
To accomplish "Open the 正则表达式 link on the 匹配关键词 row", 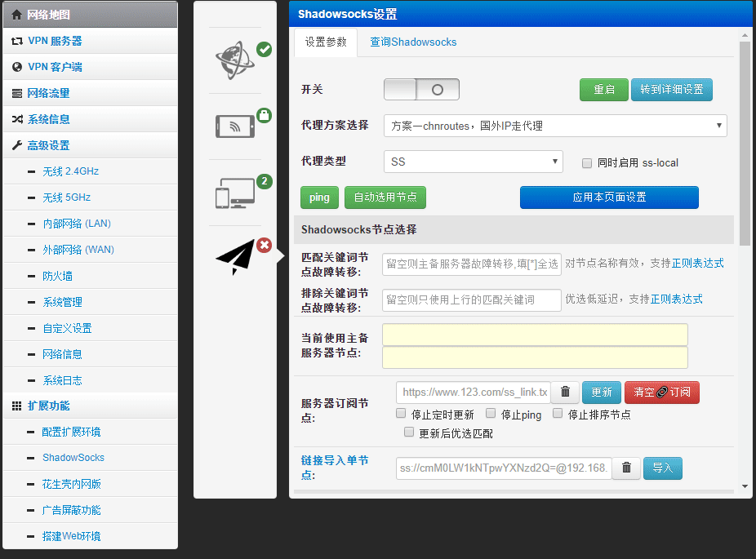I will pos(698,263).
